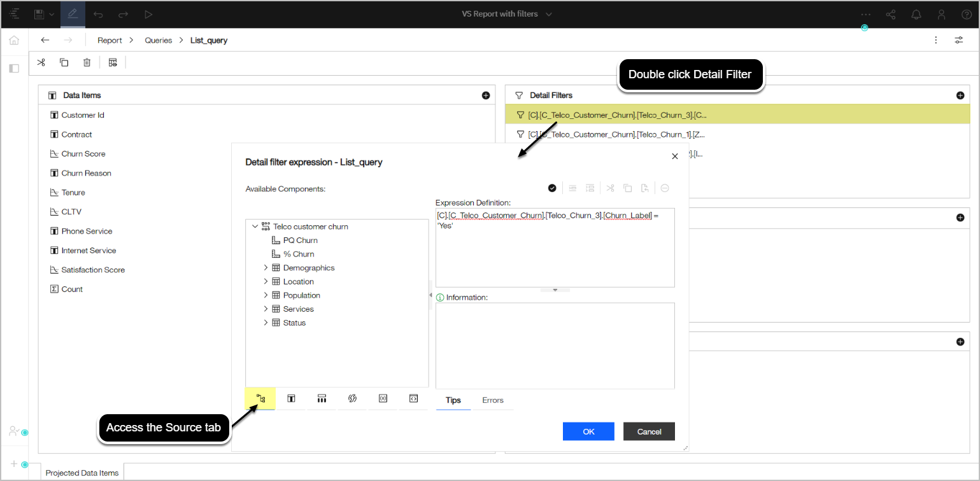Open the Functions tab icon in dialog
This screenshot has height=481, width=980.
pyautogui.click(x=352, y=399)
